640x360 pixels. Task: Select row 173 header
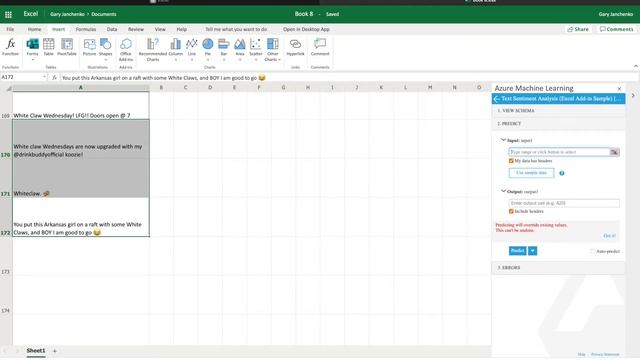pos(6,256)
